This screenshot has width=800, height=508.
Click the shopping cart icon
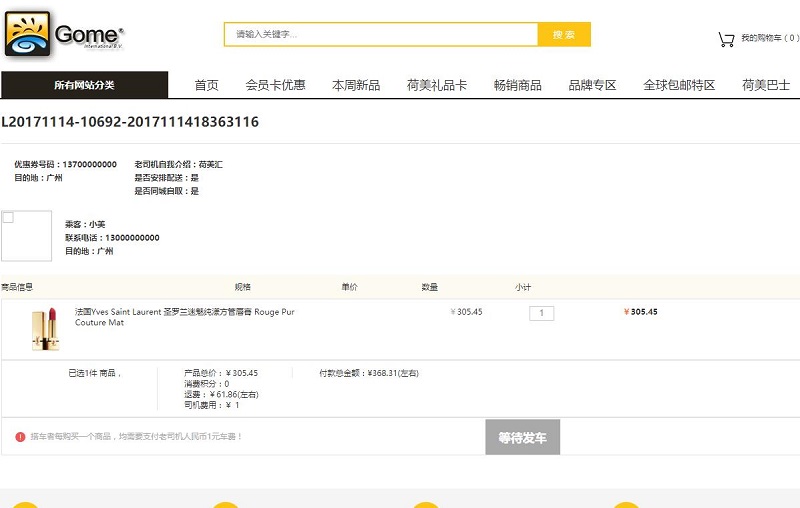coord(726,39)
